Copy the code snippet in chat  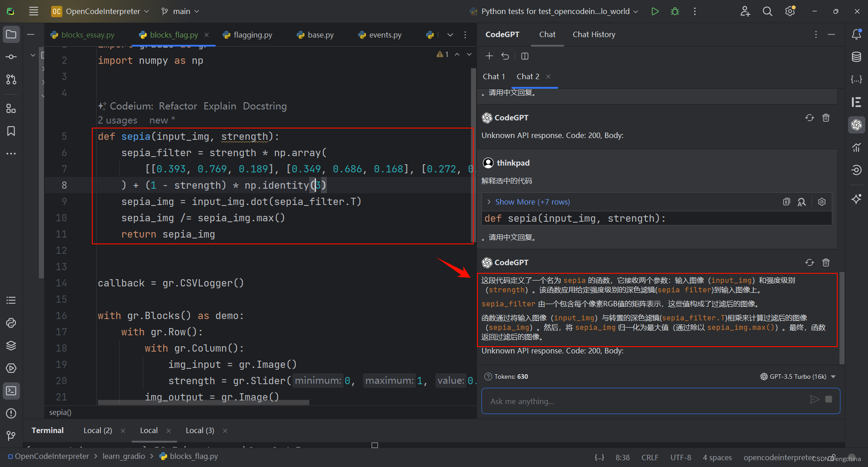787,202
